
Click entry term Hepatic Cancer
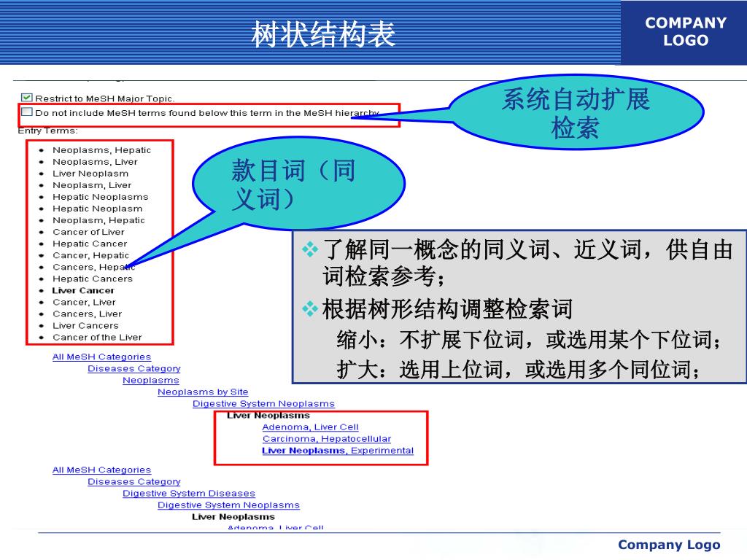(x=90, y=244)
